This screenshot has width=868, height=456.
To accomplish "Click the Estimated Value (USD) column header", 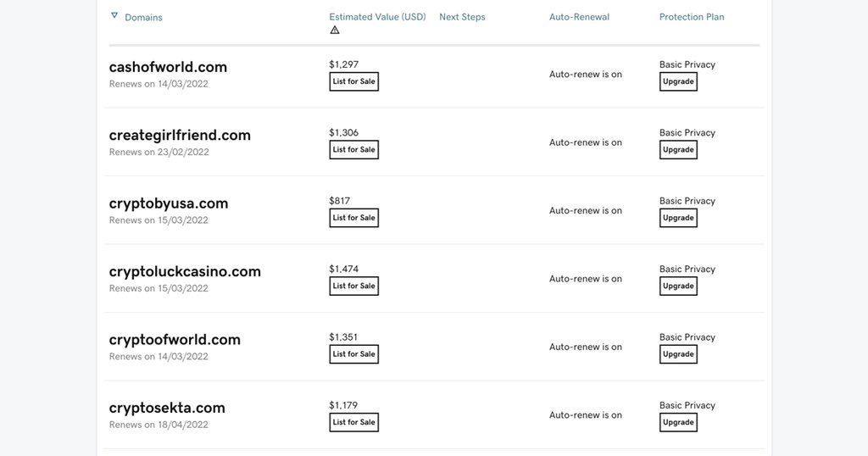I will [377, 17].
